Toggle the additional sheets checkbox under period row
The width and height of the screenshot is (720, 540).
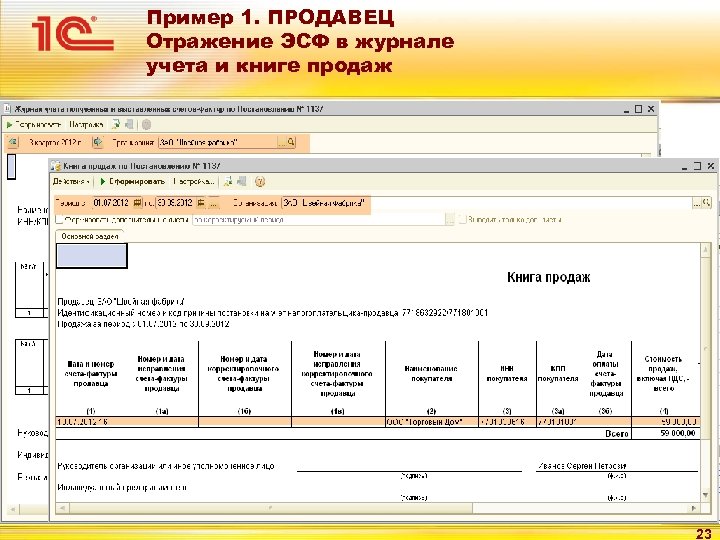59,219
